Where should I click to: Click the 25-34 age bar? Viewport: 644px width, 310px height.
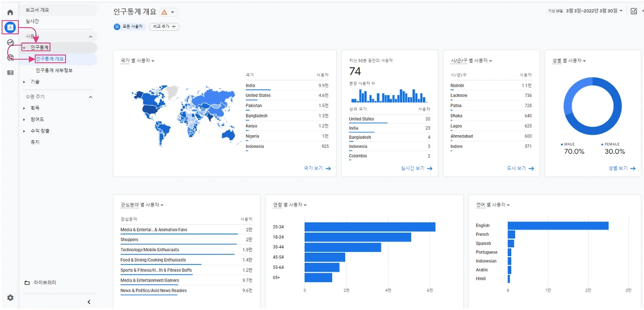point(370,227)
